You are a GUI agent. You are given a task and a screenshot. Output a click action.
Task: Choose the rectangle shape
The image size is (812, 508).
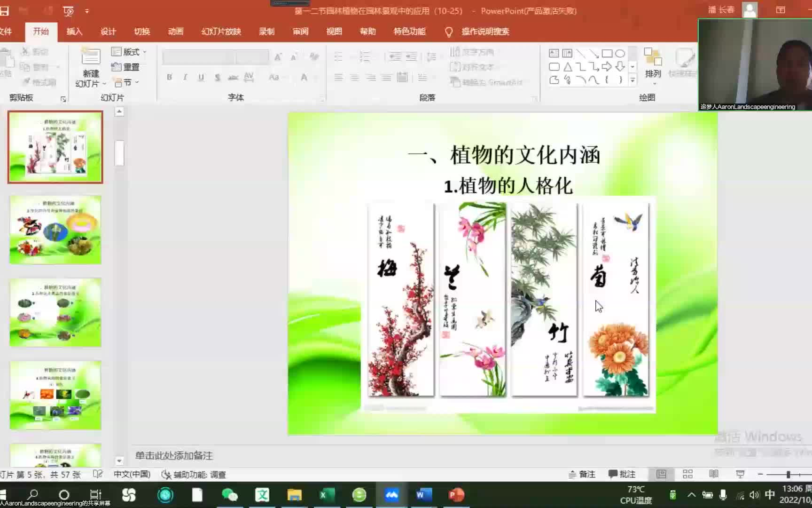(607, 54)
